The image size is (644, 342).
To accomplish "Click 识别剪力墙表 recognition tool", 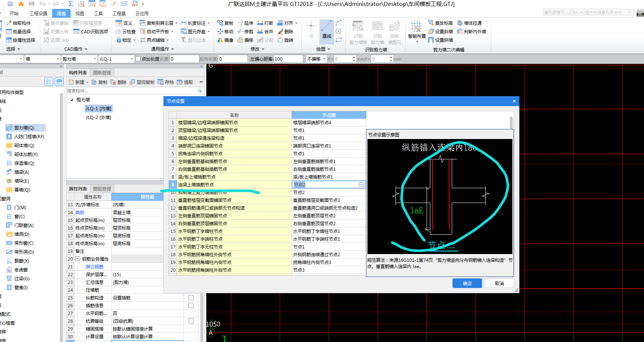I will point(358,33).
